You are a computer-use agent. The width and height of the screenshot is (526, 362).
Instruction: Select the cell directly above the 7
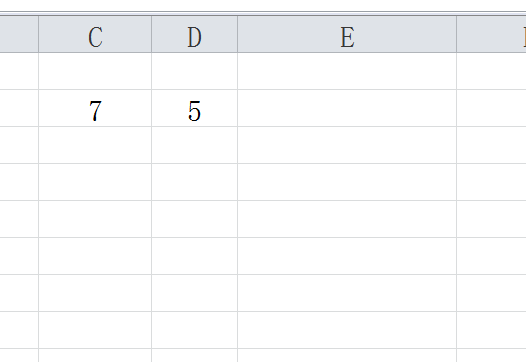[95, 71]
